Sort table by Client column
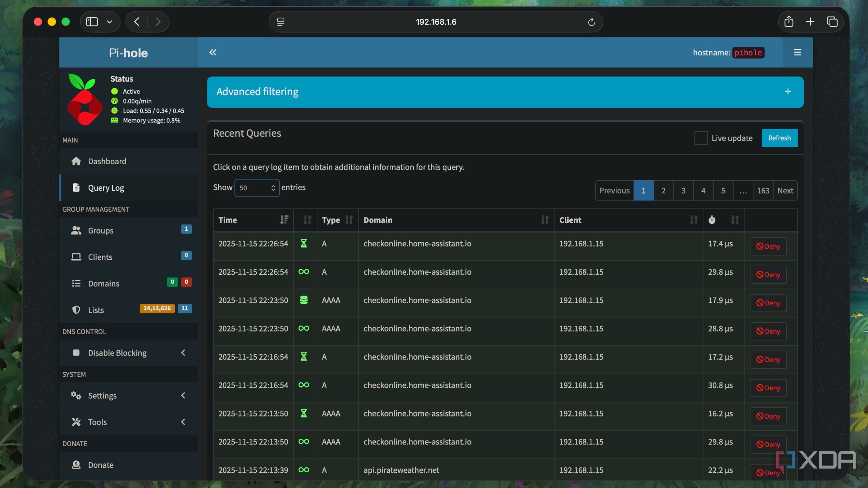The width and height of the screenshot is (868, 488). pyautogui.click(x=628, y=220)
